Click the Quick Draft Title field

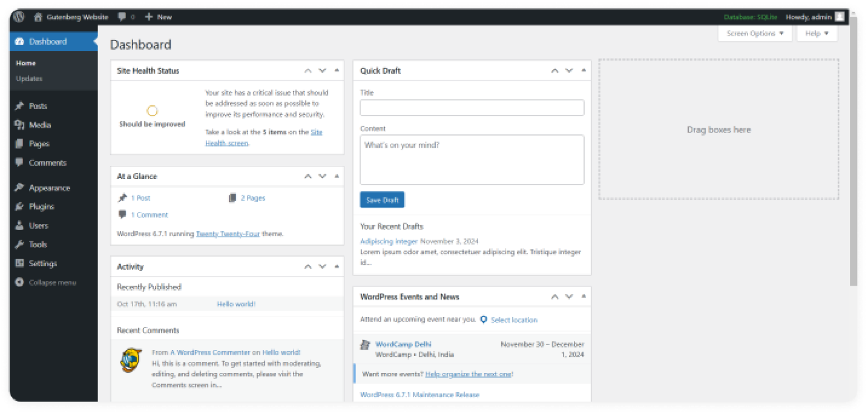[472, 108]
